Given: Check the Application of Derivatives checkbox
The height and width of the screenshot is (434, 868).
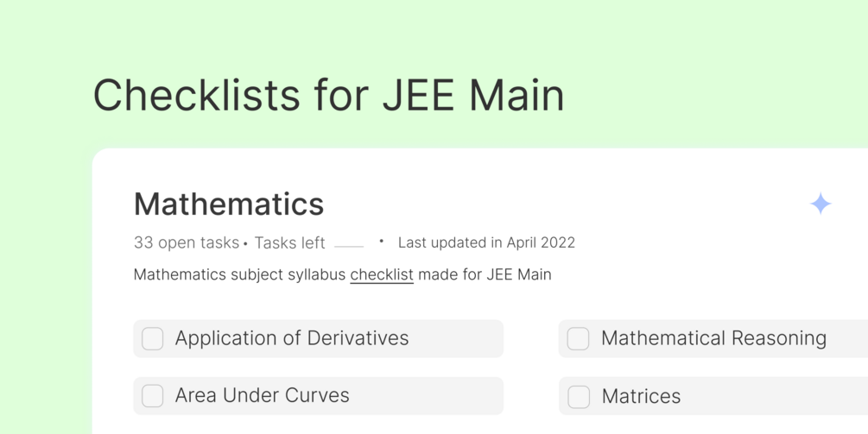Looking at the screenshot, I should tap(153, 339).
